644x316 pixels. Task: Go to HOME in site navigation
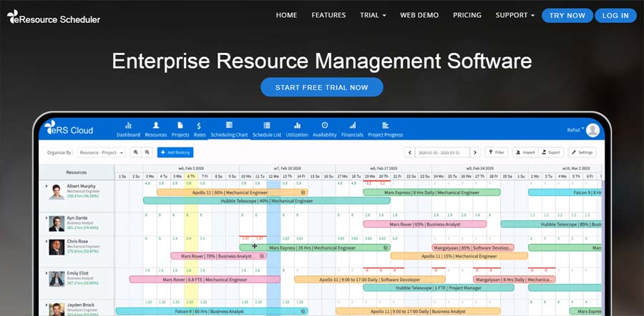pyautogui.click(x=286, y=15)
